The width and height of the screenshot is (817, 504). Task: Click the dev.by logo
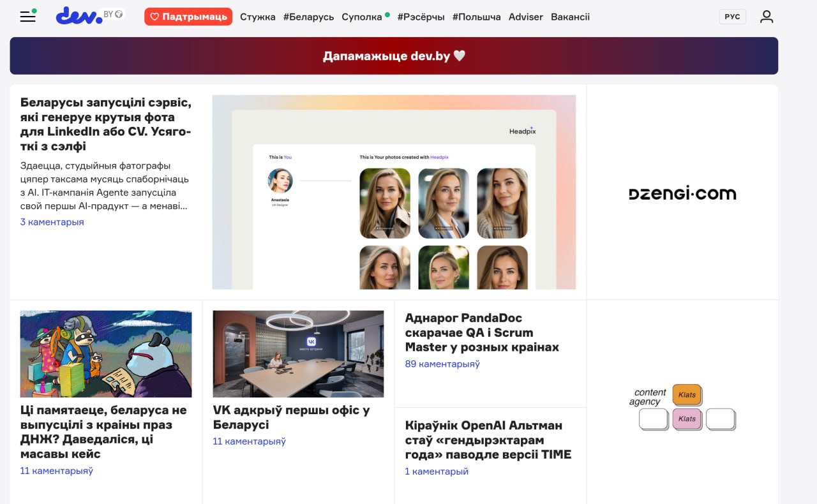[80, 16]
